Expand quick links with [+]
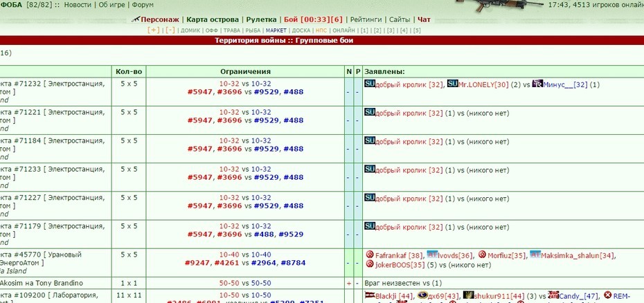Screen dimensions: 644x303 (x=154, y=30)
